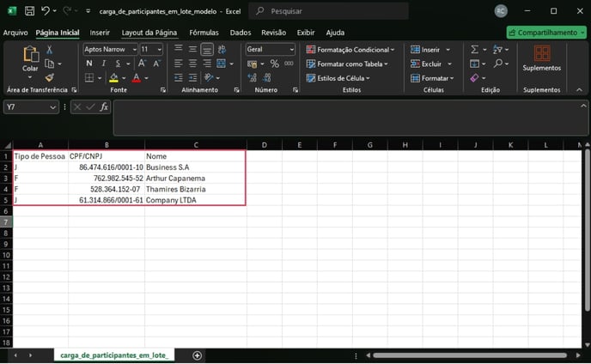This screenshot has width=591, height=364.
Task: Switch to the Revisão tab
Action: pos(273,33)
